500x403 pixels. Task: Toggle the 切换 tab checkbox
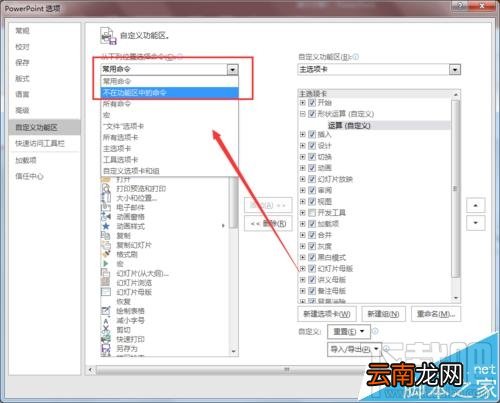312,157
